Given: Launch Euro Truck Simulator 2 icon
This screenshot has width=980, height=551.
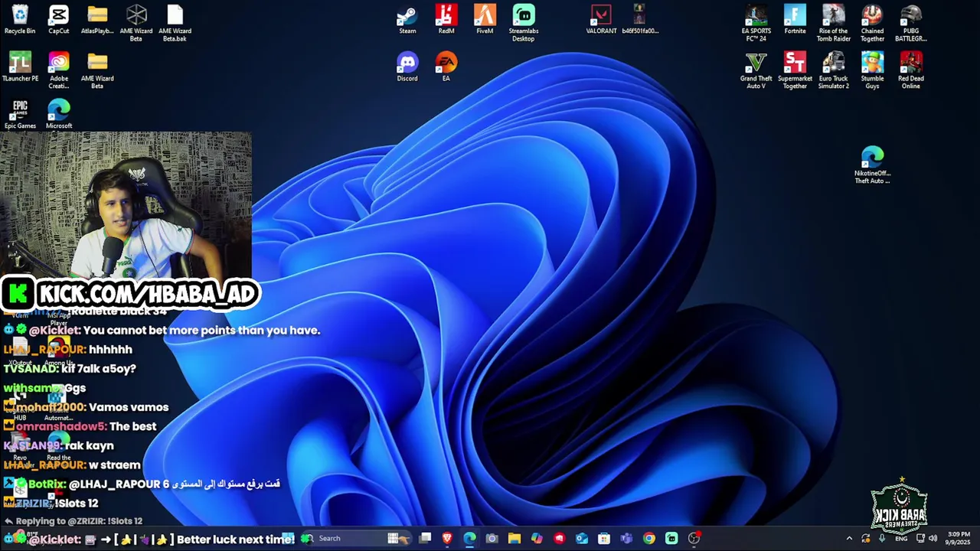Looking at the screenshot, I should (x=834, y=70).
